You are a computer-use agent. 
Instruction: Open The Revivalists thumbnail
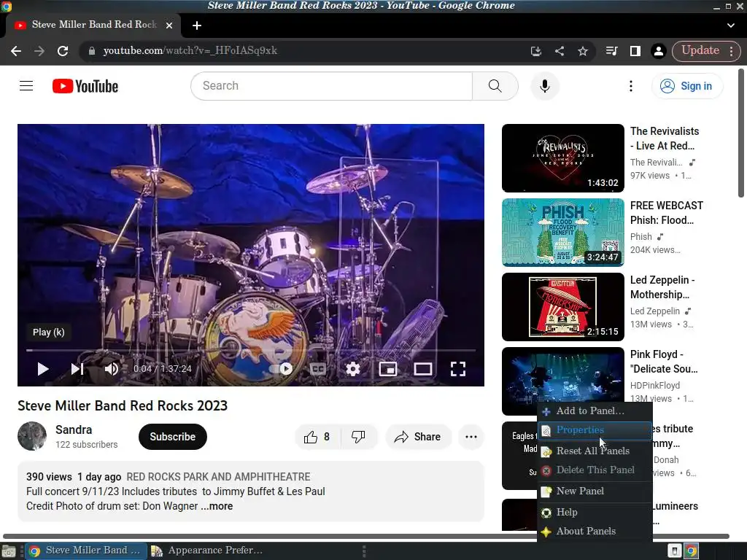(x=562, y=158)
